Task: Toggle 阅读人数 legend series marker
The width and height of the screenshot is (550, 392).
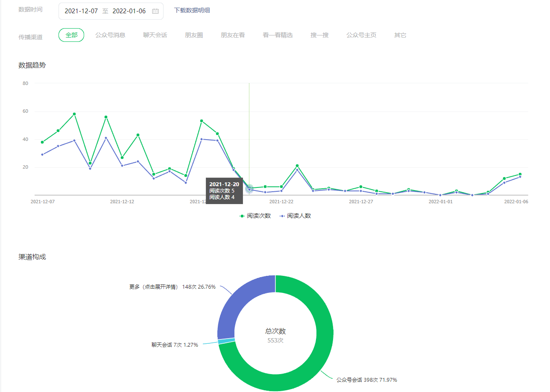Action: pyautogui.click(x=282, y=216)
